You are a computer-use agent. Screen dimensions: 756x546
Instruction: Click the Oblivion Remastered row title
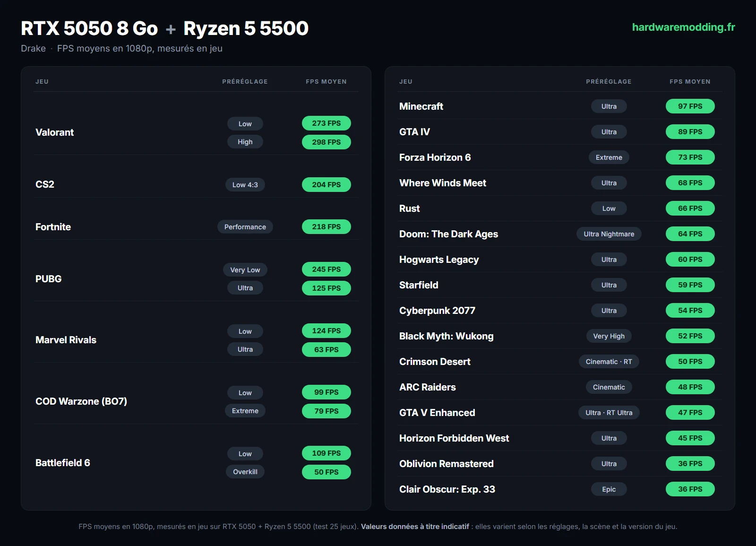[x=447, y=464]
